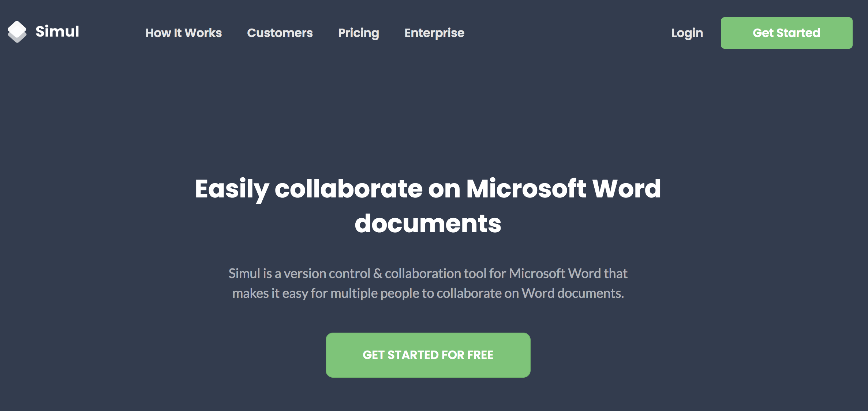Click the word "Easily" in the headline
This screenshot has width=868, height=411.
pos(232,189)
